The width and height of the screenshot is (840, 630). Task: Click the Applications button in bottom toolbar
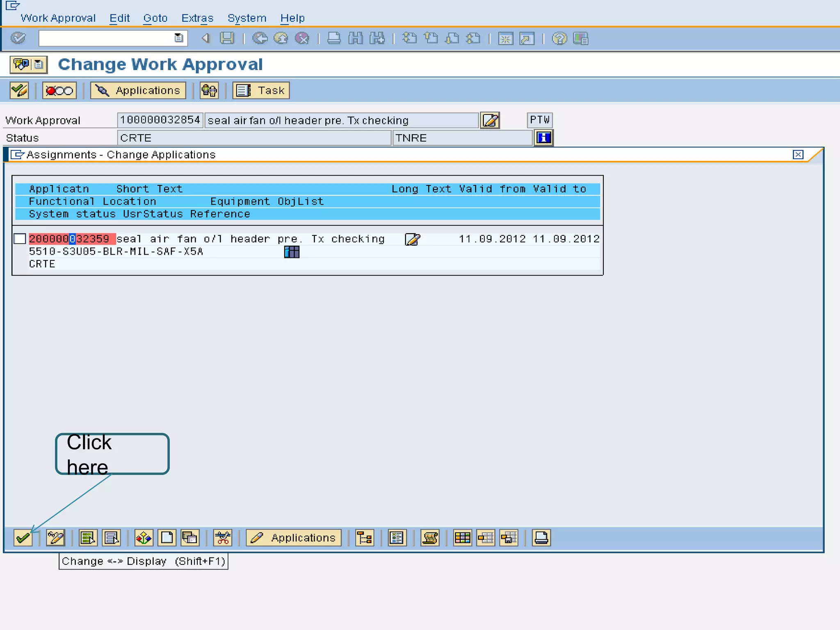click(x=294, y=538)
